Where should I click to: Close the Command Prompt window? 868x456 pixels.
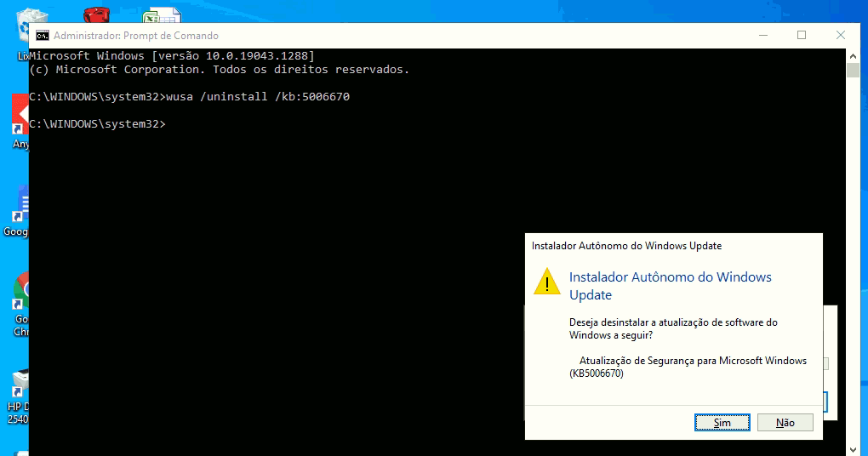coord(840,35)
